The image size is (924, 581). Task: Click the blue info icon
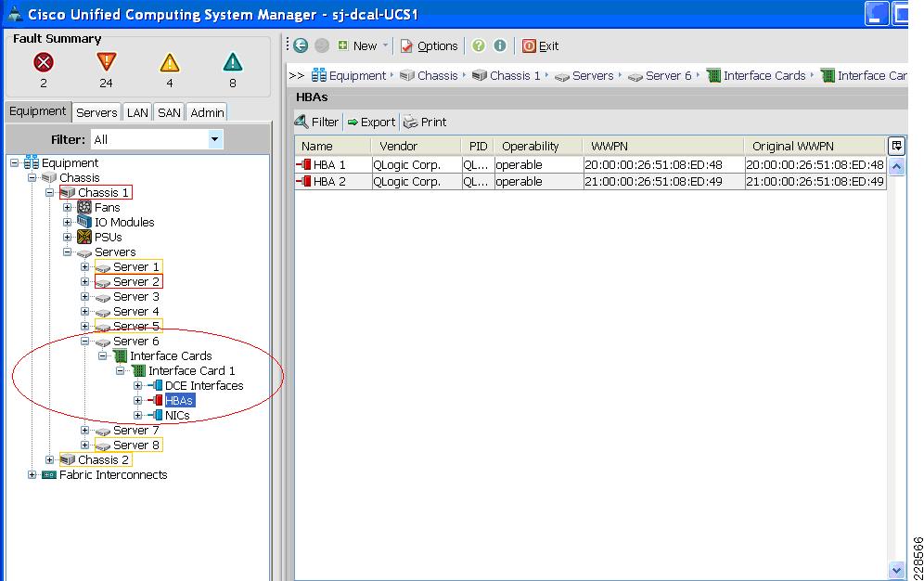tap(500, 45)
